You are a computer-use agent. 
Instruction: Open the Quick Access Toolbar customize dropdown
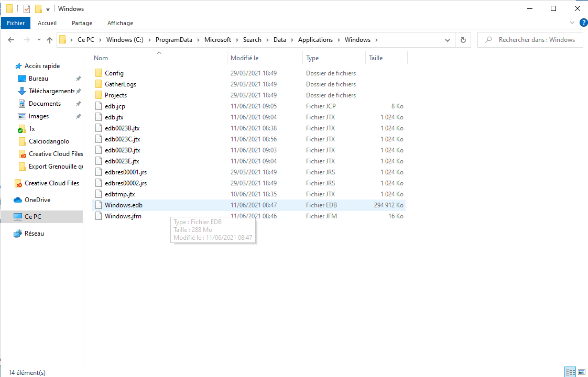click(48, 9)
